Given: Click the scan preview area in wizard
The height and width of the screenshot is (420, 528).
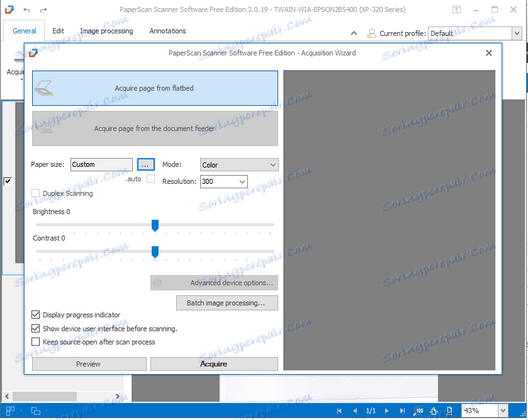Looking at the screenshot, I should tap(390, 220).
